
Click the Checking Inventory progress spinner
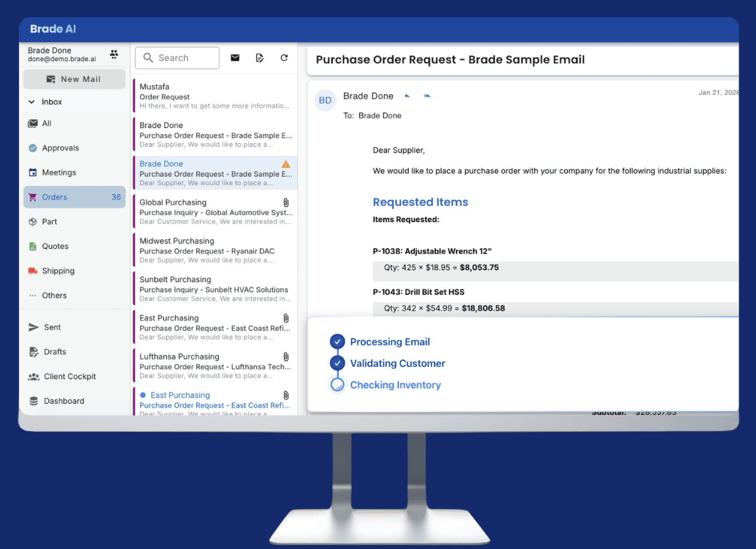tap(338, 385)
